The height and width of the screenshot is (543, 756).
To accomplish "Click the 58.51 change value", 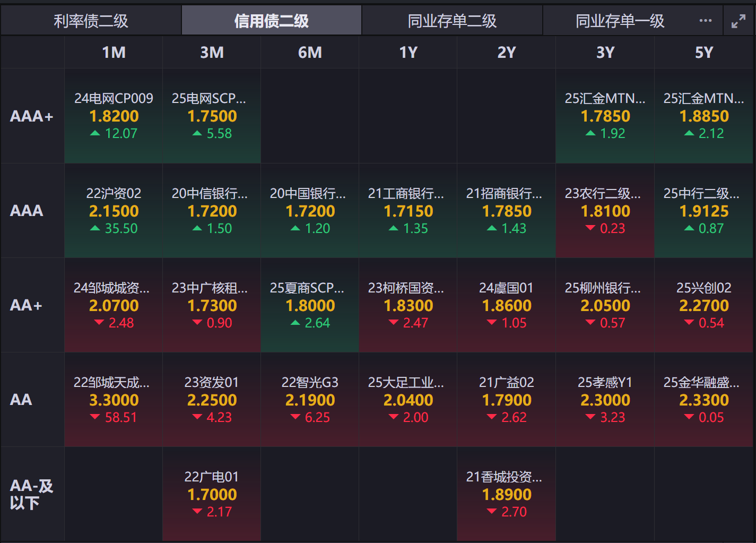I will click(x=121, y=417).
